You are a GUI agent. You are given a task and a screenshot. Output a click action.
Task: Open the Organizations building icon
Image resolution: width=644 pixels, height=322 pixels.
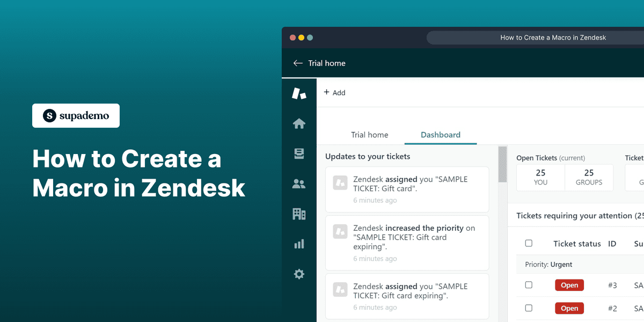pos(299,214)
